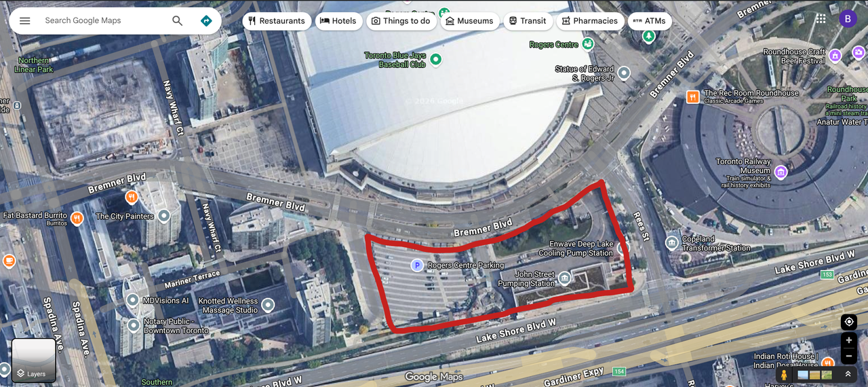Show your location with the target icon
Viewport: 868px width, 387px height.
click(x=848, y=322)
